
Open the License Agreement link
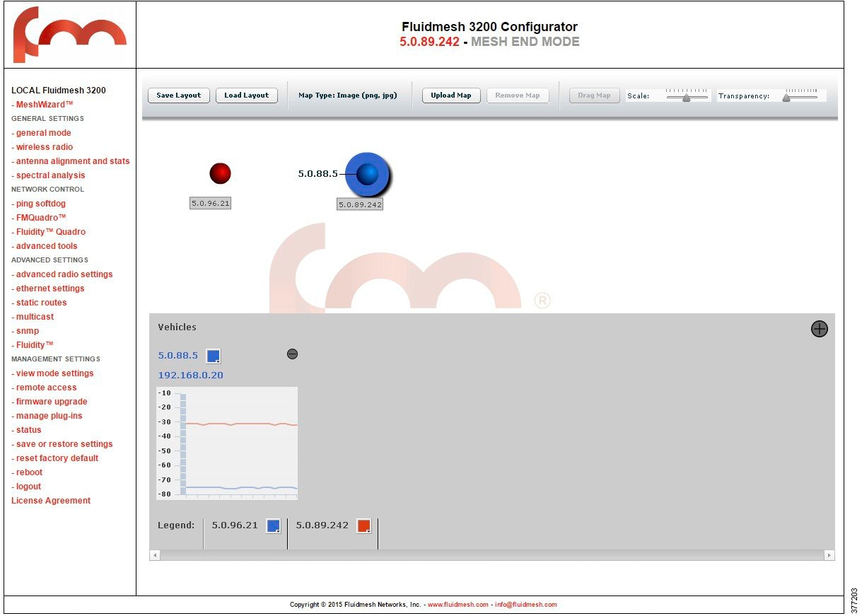tap(51, 501)
